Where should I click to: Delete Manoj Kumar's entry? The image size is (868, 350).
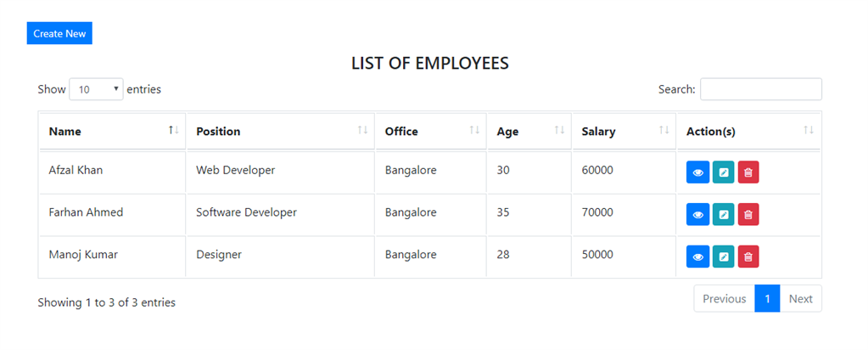[748, 256]
